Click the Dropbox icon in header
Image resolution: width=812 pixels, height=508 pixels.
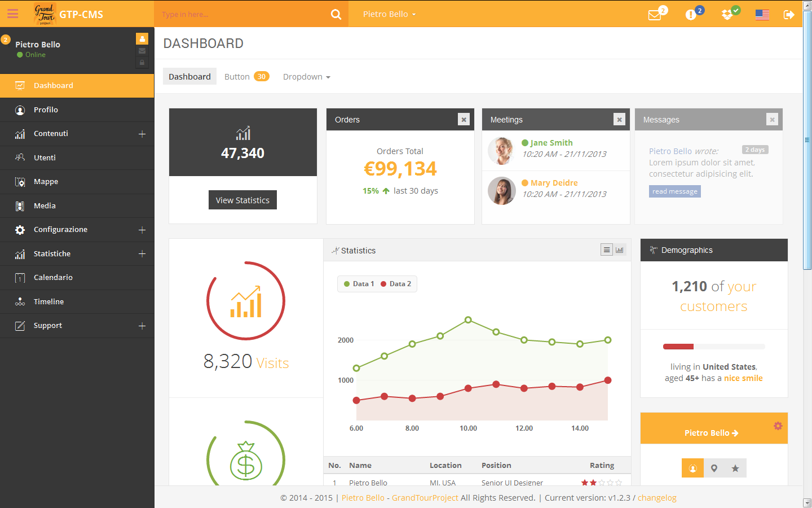[727, 15]
